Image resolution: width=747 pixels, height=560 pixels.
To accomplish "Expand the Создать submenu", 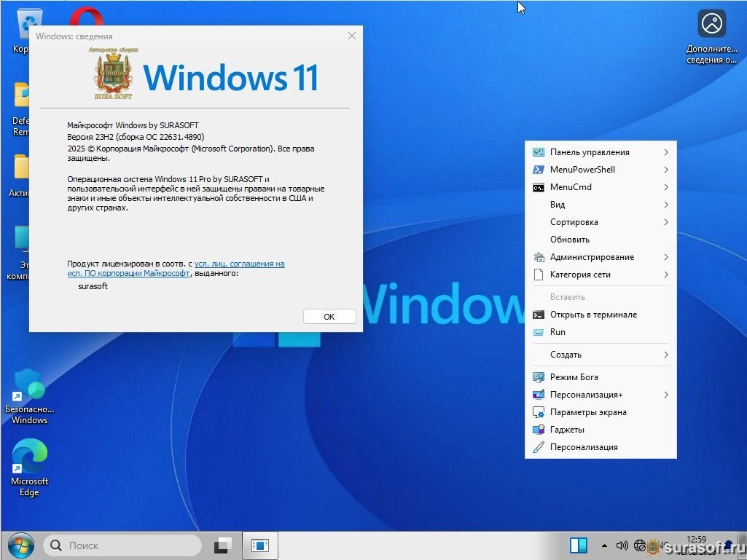I will (x=601, y=355).
